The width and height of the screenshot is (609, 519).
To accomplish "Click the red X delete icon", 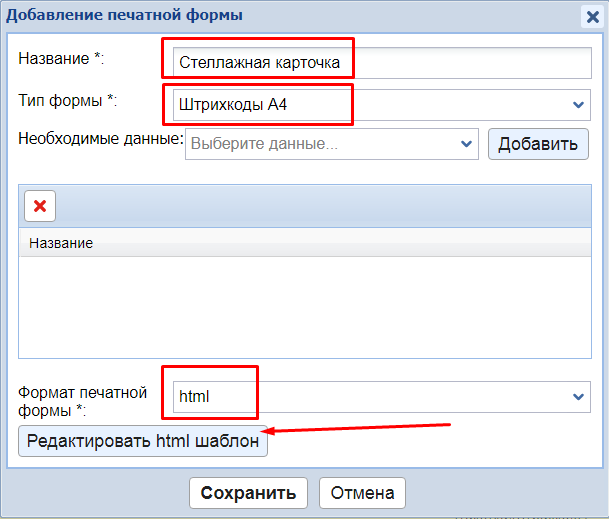I will pos(40,205).
